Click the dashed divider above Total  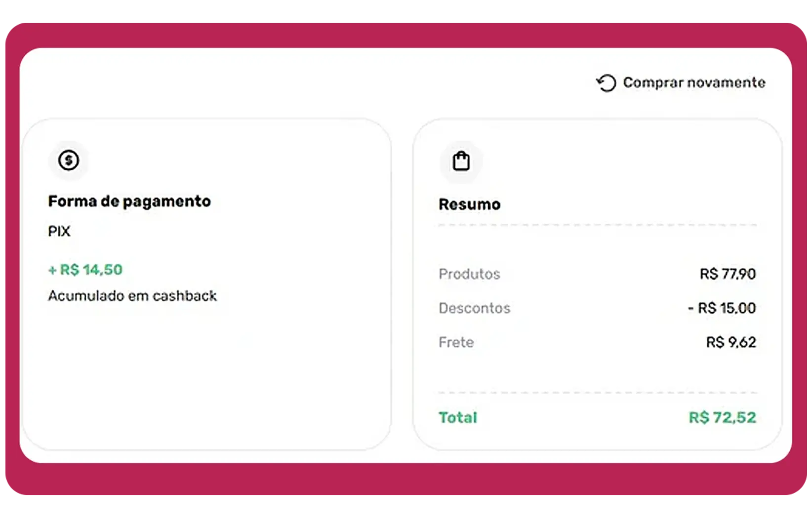(597, 393)
